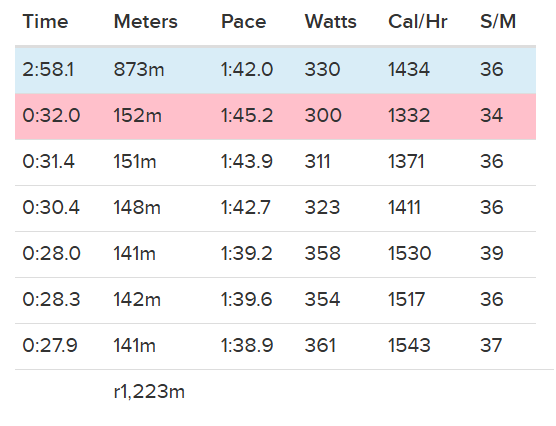Click the Watts column header
This screenshot has width=556, height=426.
(330, 22)
